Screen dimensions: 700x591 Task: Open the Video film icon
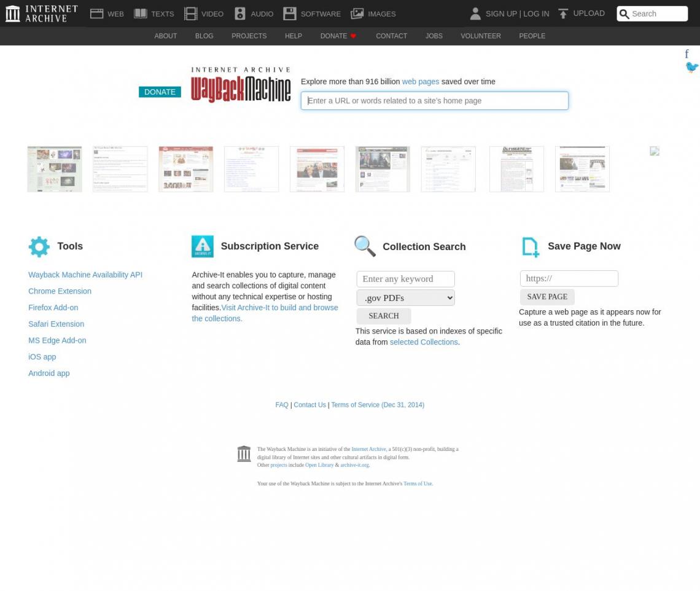[190, 14]
